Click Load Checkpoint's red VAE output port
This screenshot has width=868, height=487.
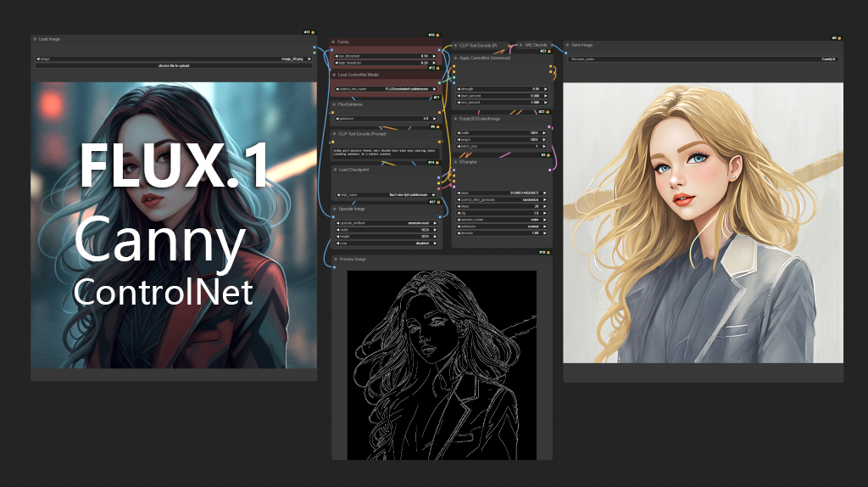tap(438, 189)
